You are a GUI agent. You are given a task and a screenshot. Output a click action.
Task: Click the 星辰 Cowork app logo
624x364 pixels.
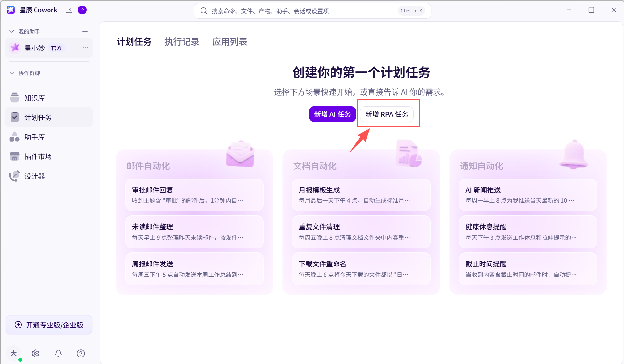click(x=11, y=10)
